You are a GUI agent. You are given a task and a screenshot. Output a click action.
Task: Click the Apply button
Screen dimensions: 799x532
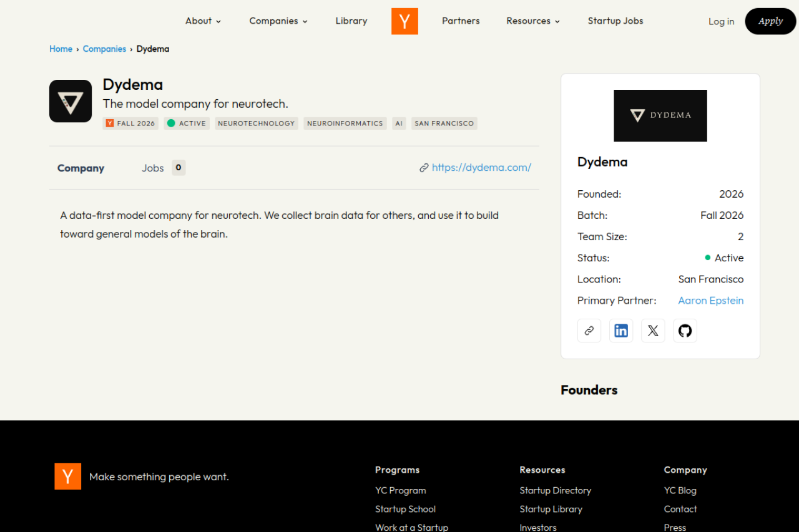click(x=771, y=21)
